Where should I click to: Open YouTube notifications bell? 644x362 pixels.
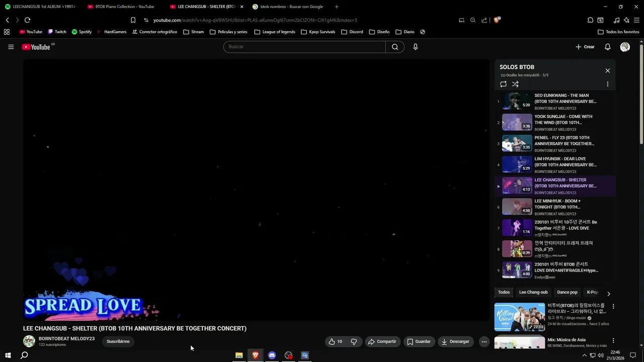(x=607, y=47)
